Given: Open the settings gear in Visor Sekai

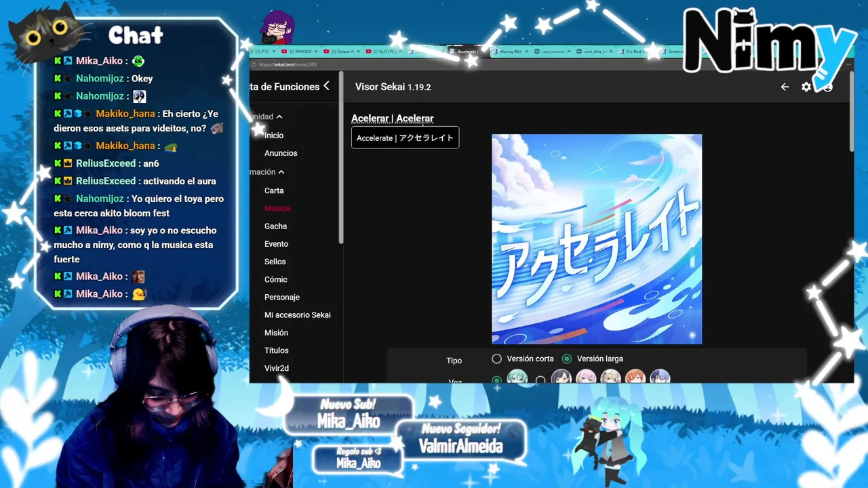Looking at the screenshot, I should [x=806, y=87].
